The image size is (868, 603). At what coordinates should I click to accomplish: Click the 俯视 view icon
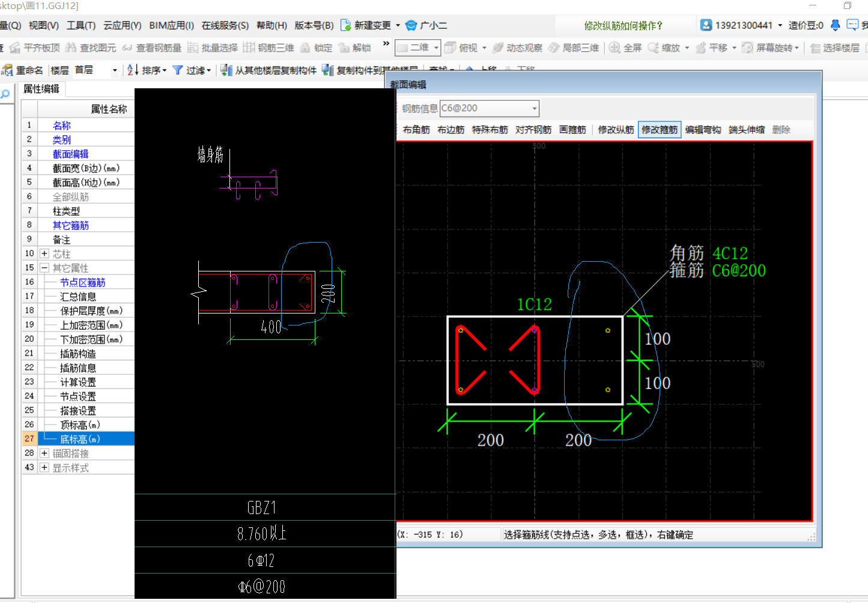451,48
